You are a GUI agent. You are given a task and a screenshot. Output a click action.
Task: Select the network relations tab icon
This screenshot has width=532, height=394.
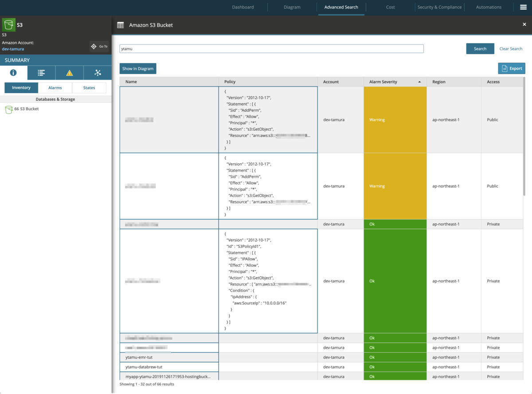tap(98, 73)
